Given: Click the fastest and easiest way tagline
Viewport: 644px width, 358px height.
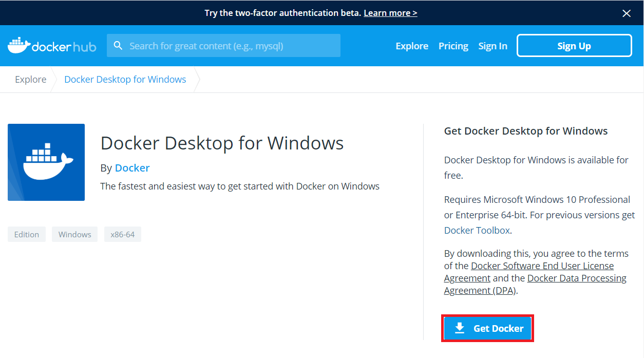Looking at the screenshot, I should point(240,186).
